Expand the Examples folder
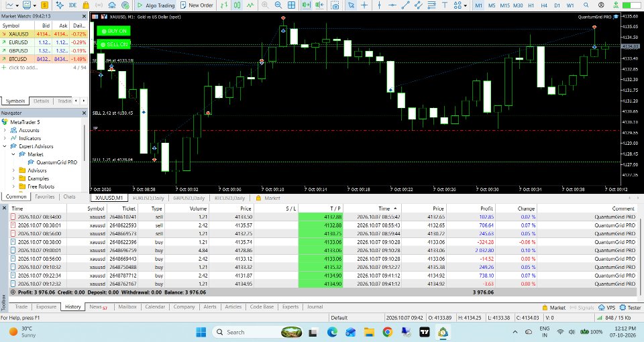644x342 pixels. (x=13, y=178)
